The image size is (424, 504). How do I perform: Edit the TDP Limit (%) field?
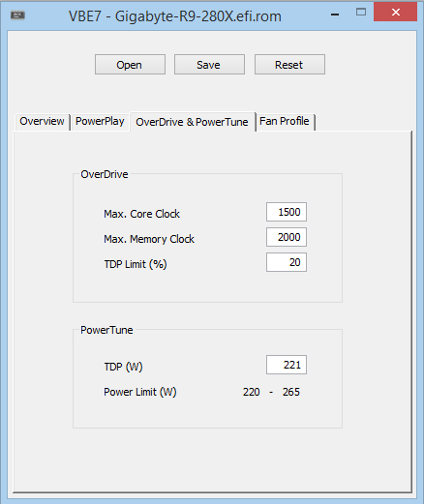pos(287,262)
